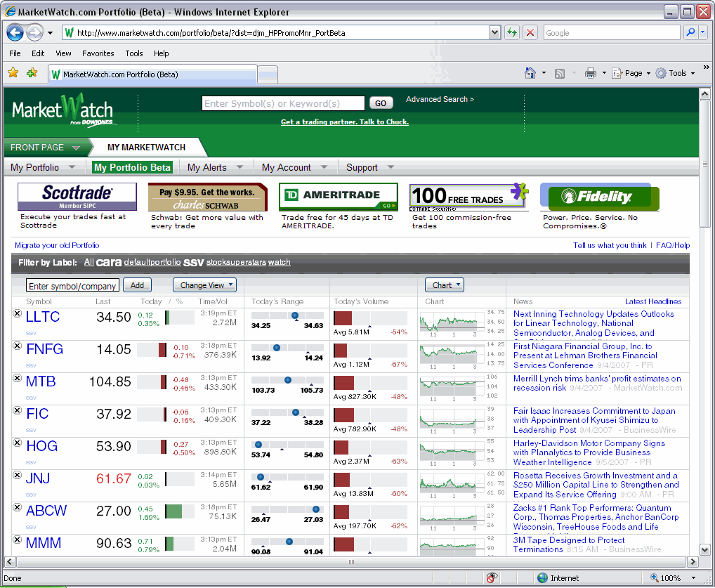This screenshot has height=588, width=715.
Task: Click the Enter symbol/company input field
Action: pos(73,286)
